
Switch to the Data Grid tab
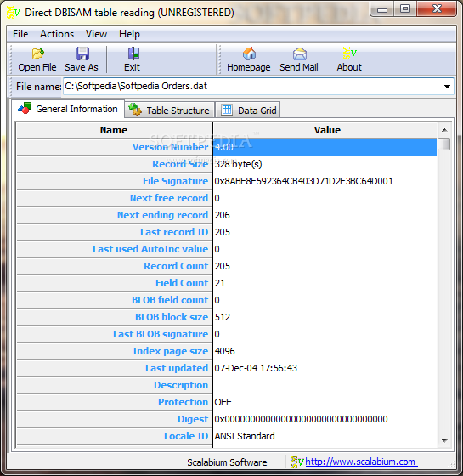(x=248, y=110)
